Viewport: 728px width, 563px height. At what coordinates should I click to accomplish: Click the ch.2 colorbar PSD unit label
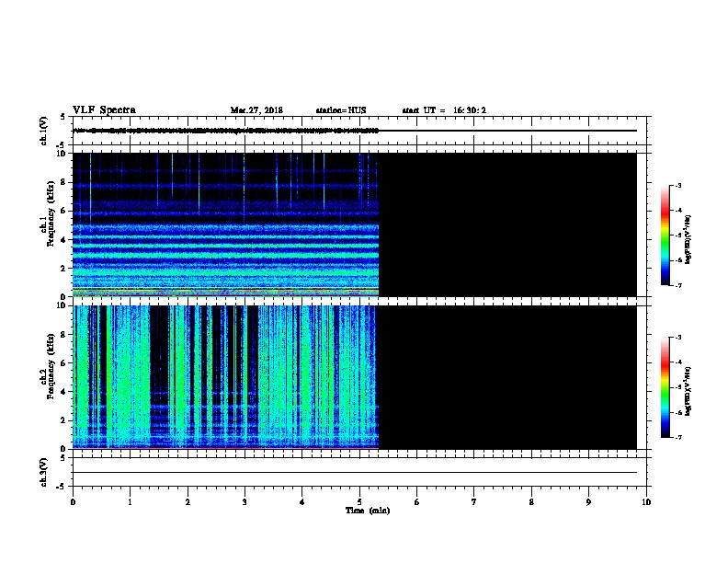click(x=688, y=392)
